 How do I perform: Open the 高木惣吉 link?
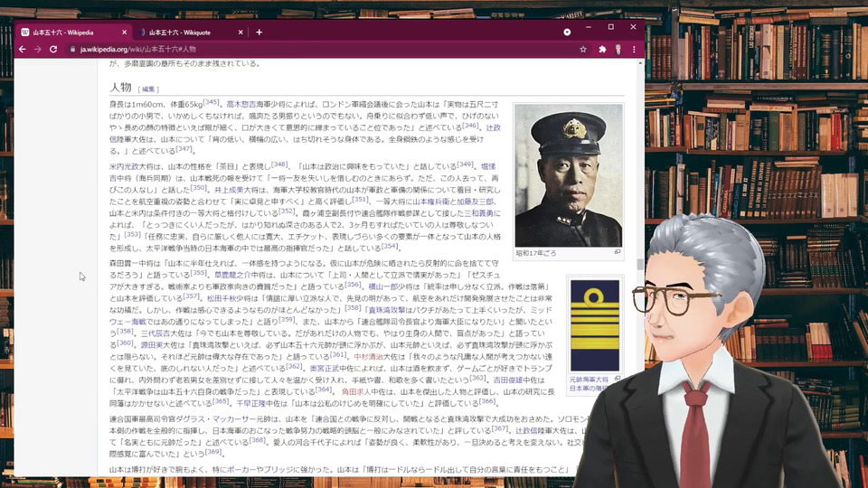(241, 104)
